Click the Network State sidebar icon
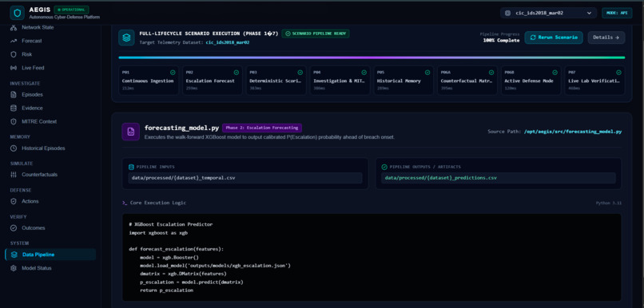This screenshot has width=644, height=308. (14, 27)
